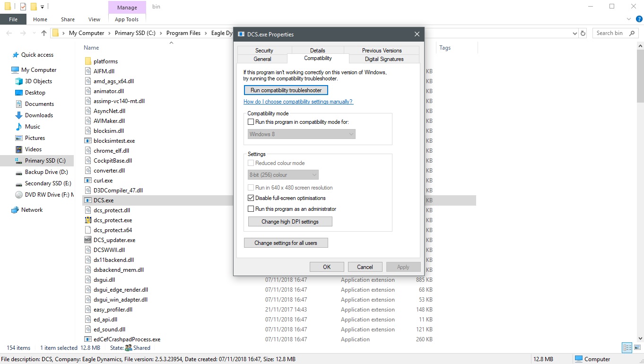The height and width of the screenshot is (364, 644).
Task: Open the recent locations dropdown arrow
Action: click(34, 33)
